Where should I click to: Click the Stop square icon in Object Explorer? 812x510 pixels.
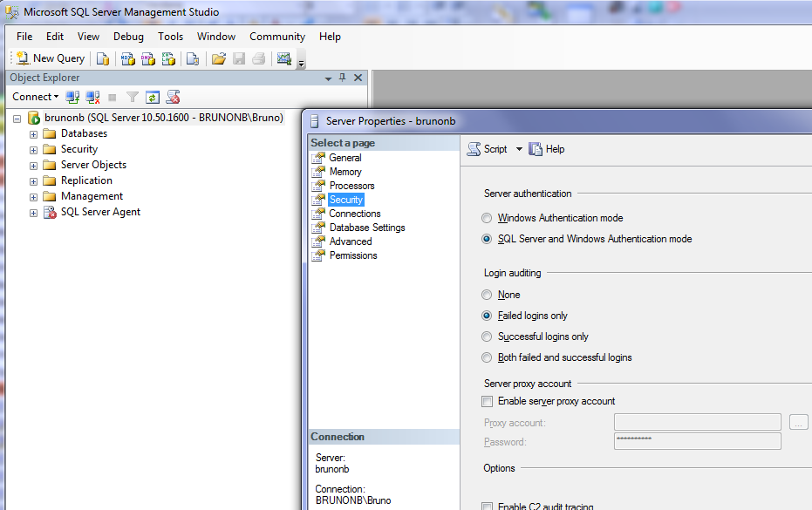click(x=113, y=97)
